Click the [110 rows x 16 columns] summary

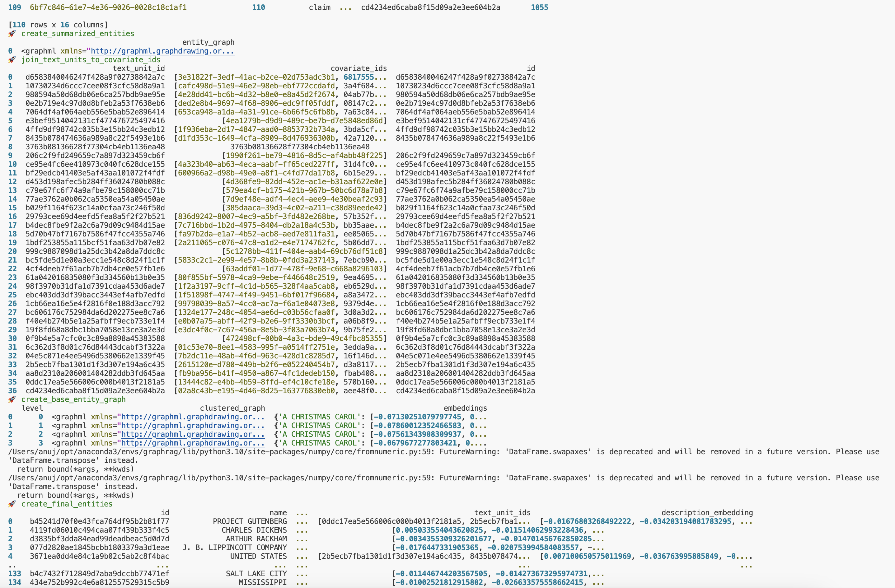[x=58, y=25]
